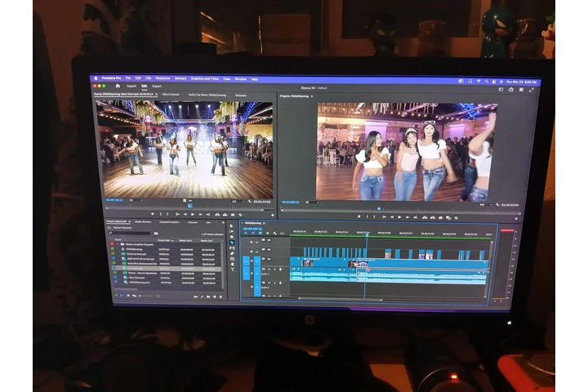Image resolution: width=588 pixels, height=392 pixels.
Task: Open timeline sequence tab menu
Action: [264, 223]
